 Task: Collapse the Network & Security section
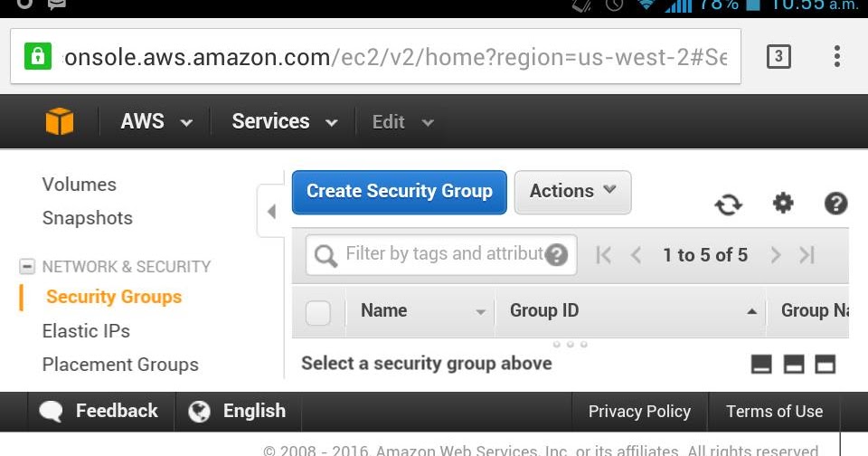point(26,267)
